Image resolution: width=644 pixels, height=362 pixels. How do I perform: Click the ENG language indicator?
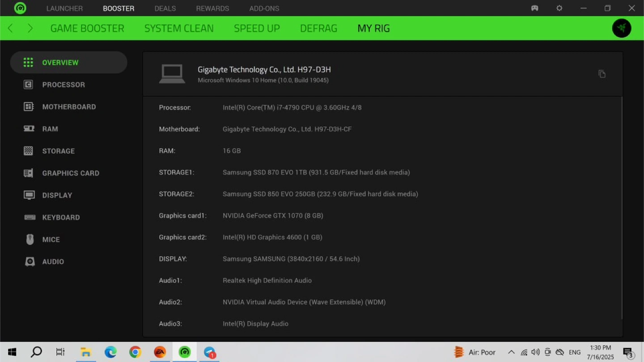pos(575,353)
